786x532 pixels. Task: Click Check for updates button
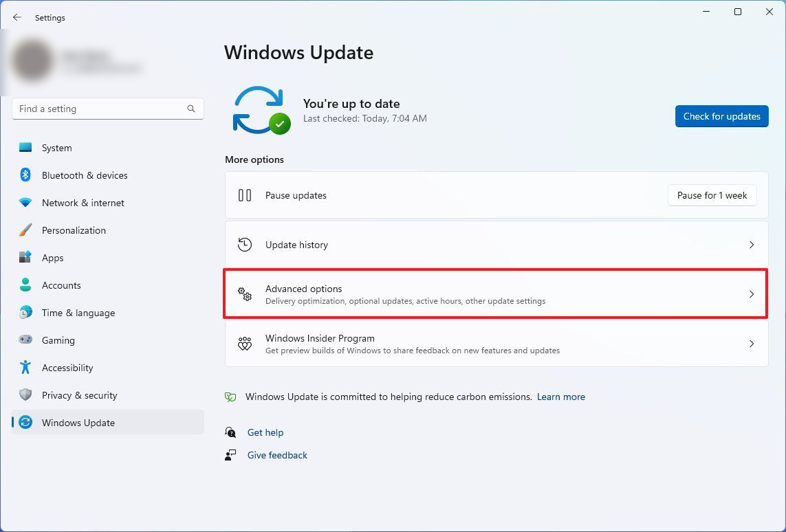pos(721,116)
